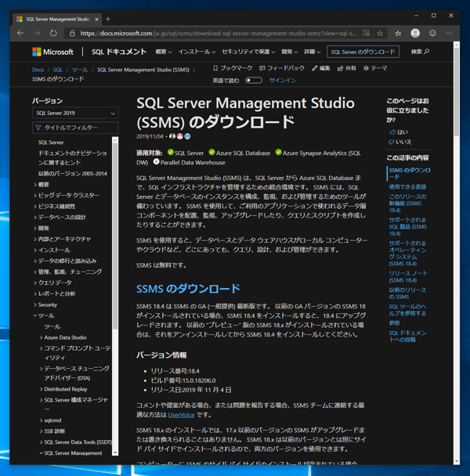The height and width of the screenshot is (476, 470).
Task: Click the sidebar tree scrollbar thumb
Action: 115,236
